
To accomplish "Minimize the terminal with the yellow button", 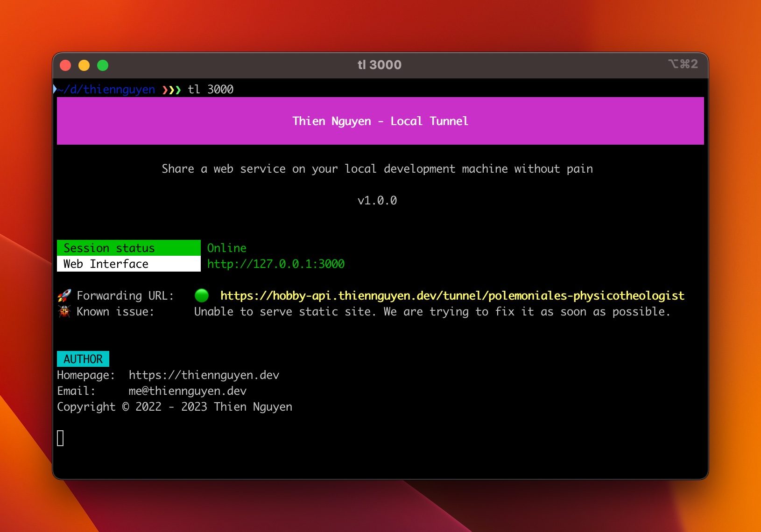I will 84,65.
